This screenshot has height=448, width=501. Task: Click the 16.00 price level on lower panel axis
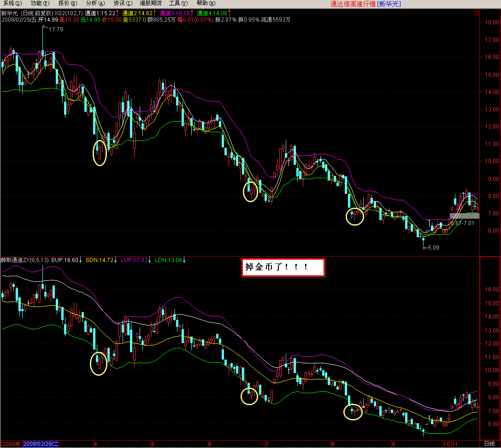tap(492, 290)
